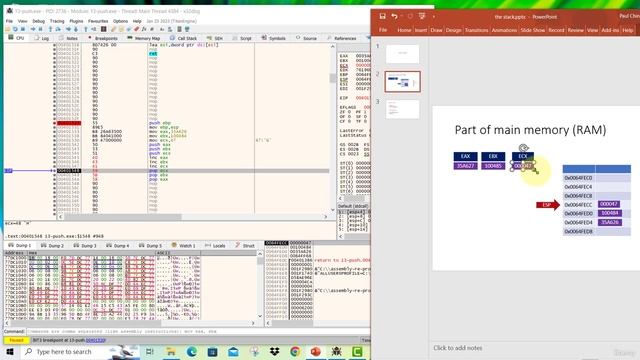The height and width of the screenshot is (360, 640).
Task: Switch to x32dbg bug taskbar icon
Action: pyautogui.click(x=336, y=352)
